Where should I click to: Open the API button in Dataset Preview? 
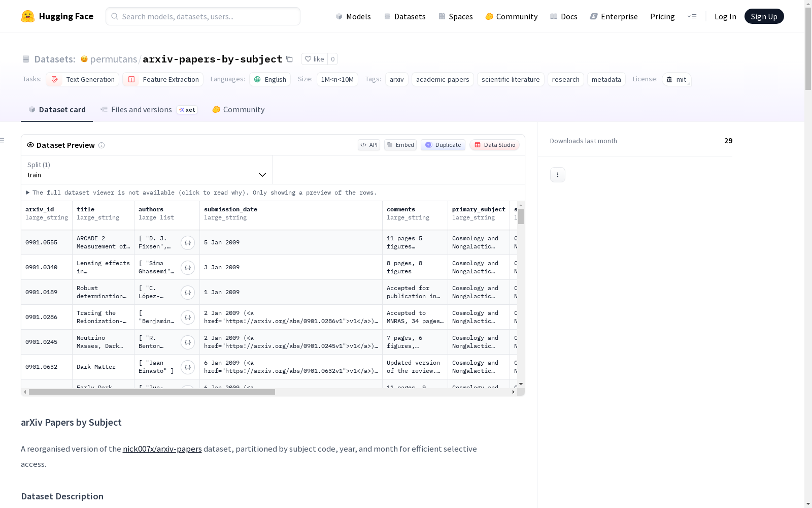369,145
